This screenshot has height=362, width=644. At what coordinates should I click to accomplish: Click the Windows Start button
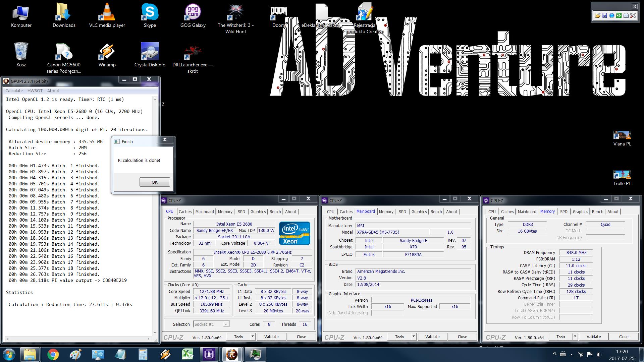click(9, 354)
